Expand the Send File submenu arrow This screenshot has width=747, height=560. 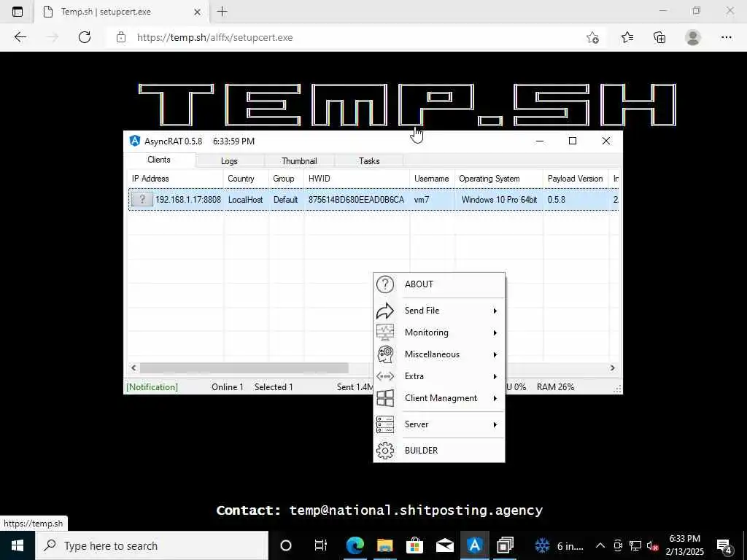(495, 311)
